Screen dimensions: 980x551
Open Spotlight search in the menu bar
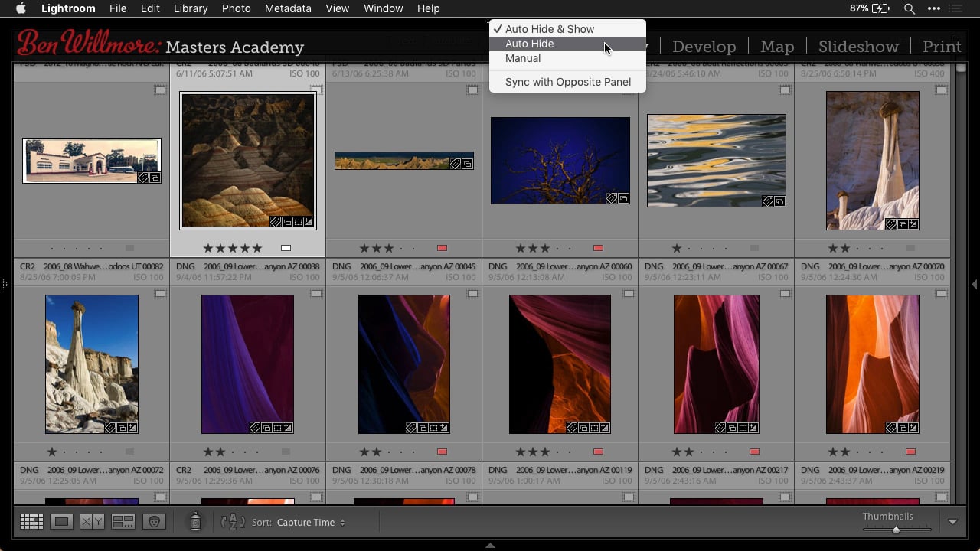(x=909, y=8)
